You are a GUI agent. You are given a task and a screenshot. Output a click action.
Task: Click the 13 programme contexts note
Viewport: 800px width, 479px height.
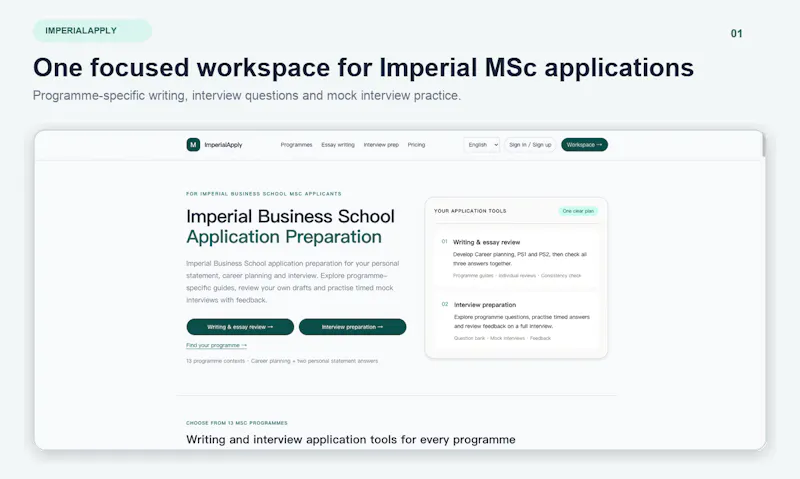282,361
